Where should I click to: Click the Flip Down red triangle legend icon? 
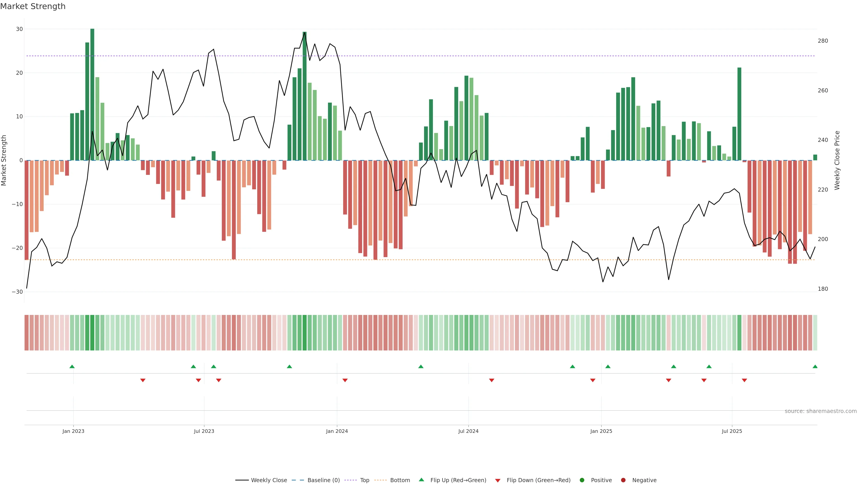pos(498,481)
